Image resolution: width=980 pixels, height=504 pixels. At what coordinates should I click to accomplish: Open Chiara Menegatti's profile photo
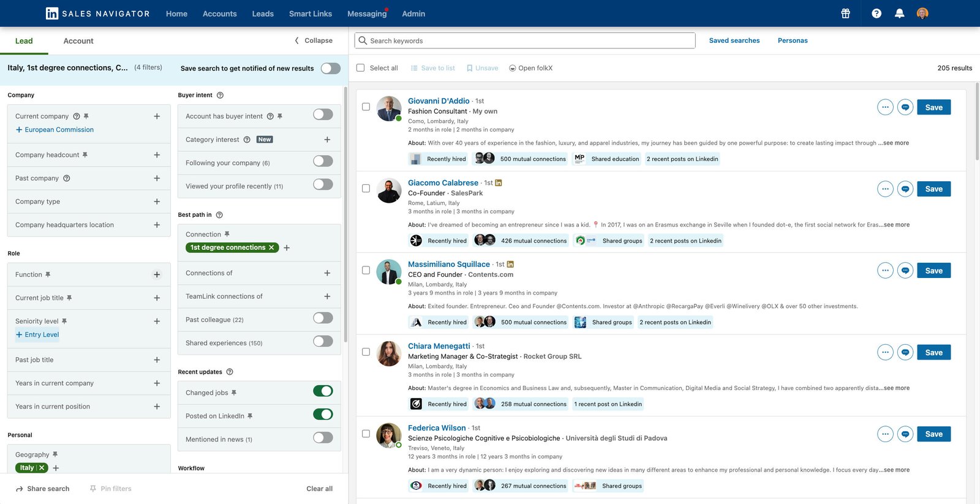[x=389, y=354]
